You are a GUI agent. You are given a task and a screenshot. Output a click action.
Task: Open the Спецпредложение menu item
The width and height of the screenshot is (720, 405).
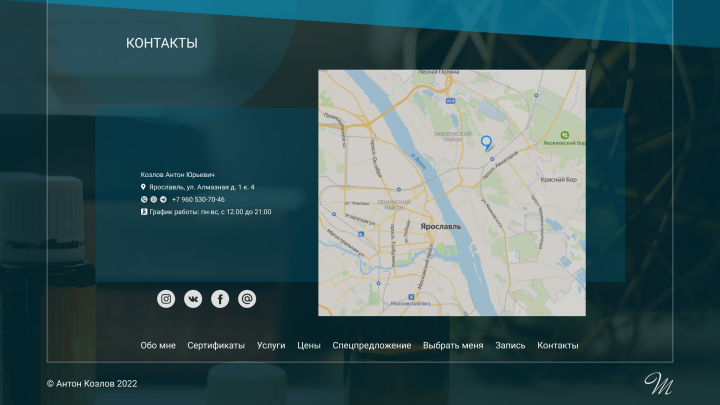point(371,345)
